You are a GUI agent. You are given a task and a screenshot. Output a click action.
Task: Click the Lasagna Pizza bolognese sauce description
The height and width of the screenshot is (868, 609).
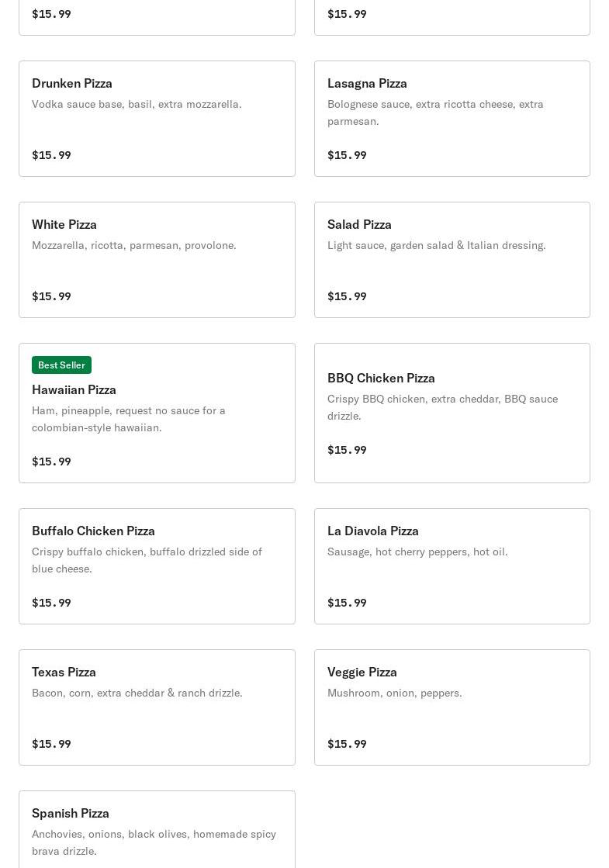(x=435, y=112)
